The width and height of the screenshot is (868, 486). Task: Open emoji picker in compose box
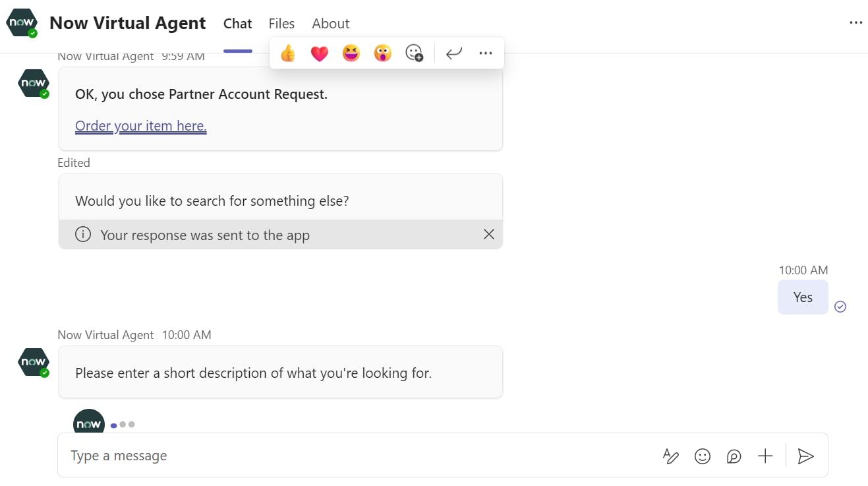tap(703, 456)
